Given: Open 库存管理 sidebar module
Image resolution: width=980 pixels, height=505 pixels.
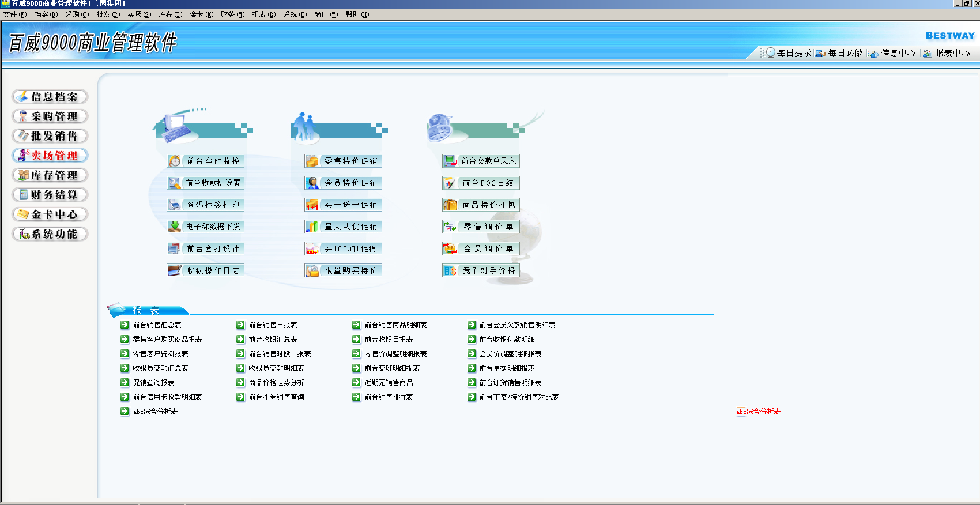Looking at the screenshot, I should pyautogui.click(x=50, y=175).
